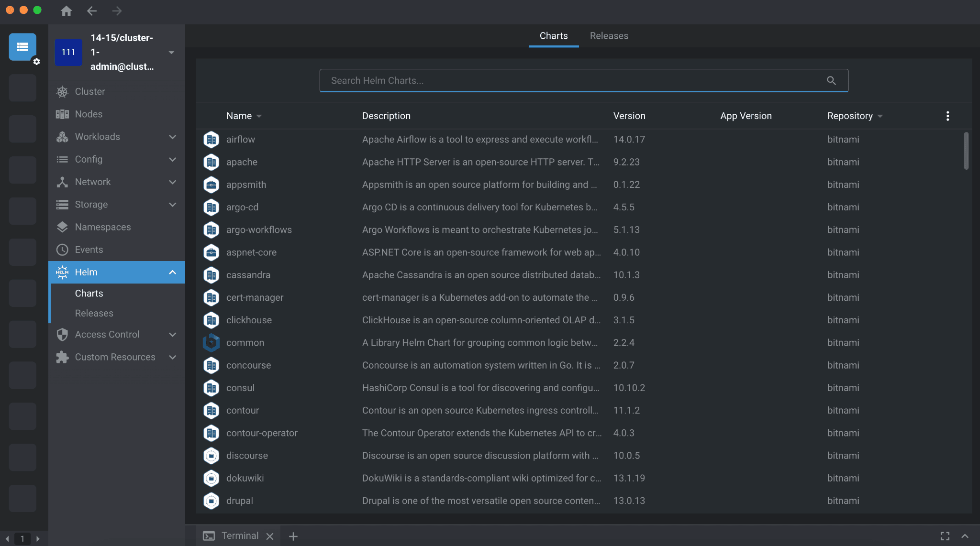Viewport: 980px width, 546px height.
Task: Click the discourse chart icon
Action: pos(211,456)
